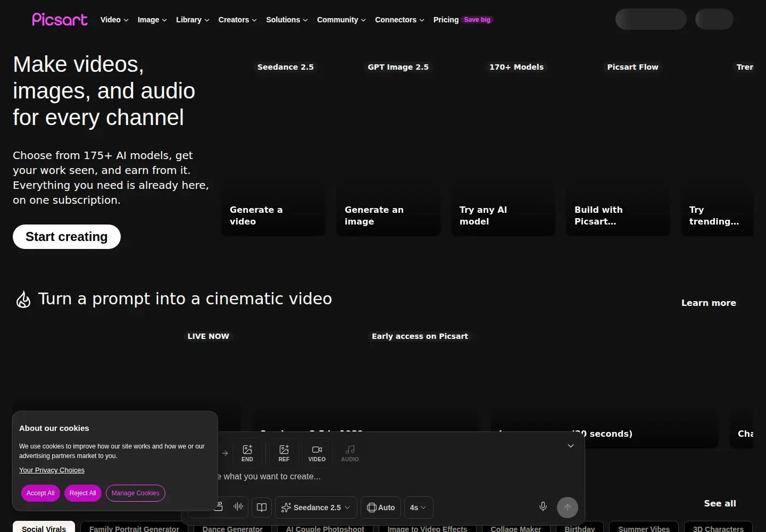Open the Community menu
The width and height of the screenshot is (766, 532).
pos(342,20)
